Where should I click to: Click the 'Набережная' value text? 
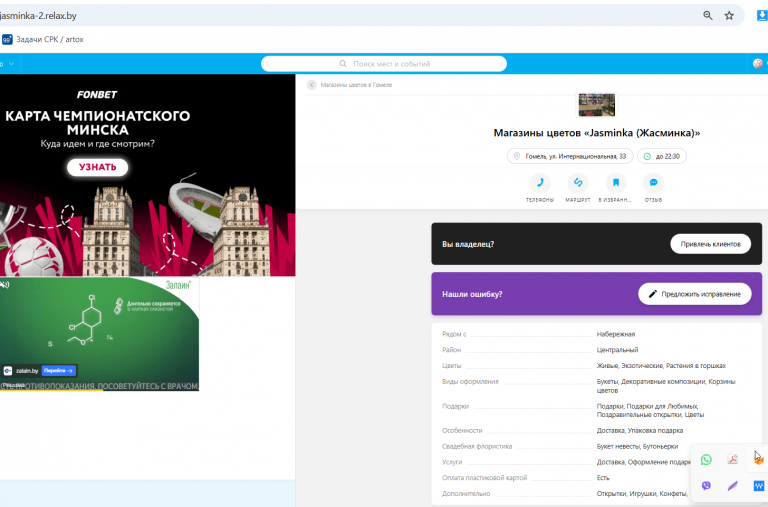coord(616,334)
